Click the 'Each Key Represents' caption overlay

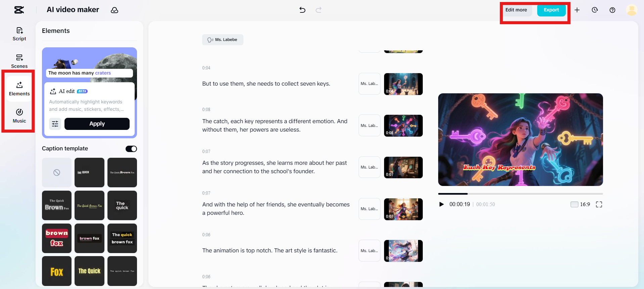click(x=499, y=167)
